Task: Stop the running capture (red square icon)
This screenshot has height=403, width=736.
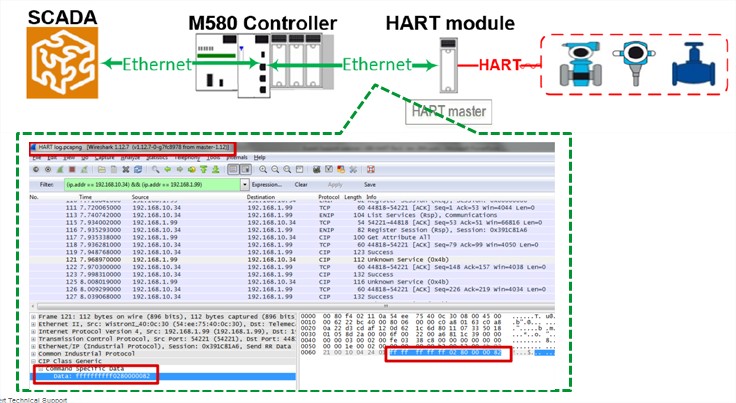Action: click(72, 169)
